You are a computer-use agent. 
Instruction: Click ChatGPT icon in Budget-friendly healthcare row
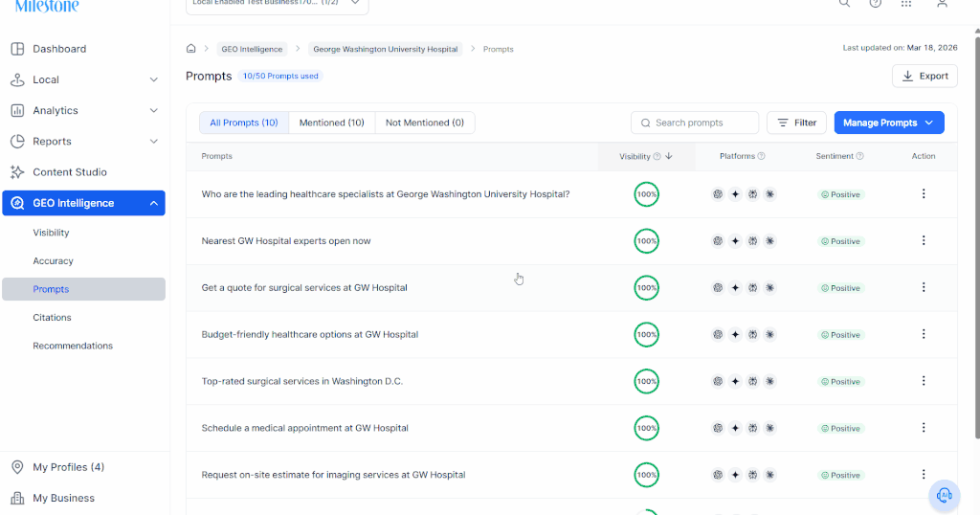coord(718,334)
